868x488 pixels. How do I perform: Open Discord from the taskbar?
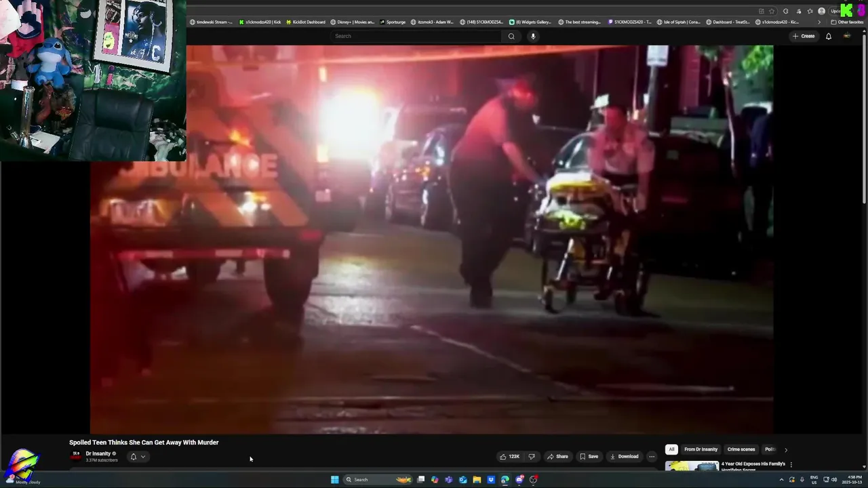(x=519, y=479)
